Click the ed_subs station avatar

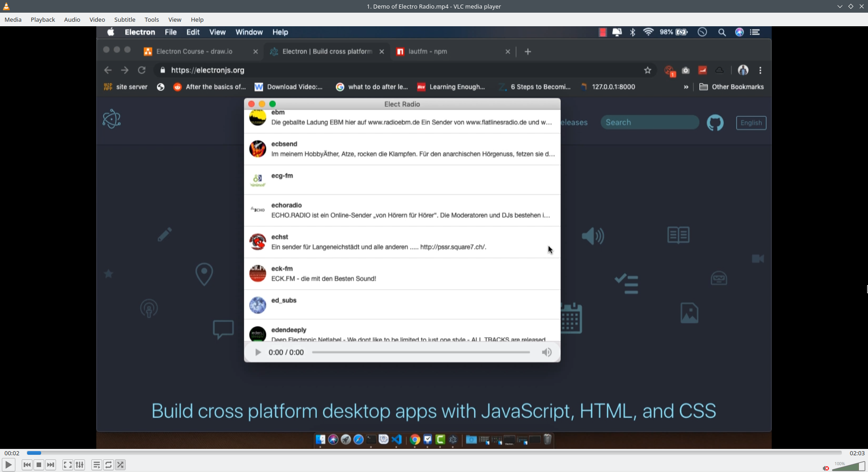258,305
